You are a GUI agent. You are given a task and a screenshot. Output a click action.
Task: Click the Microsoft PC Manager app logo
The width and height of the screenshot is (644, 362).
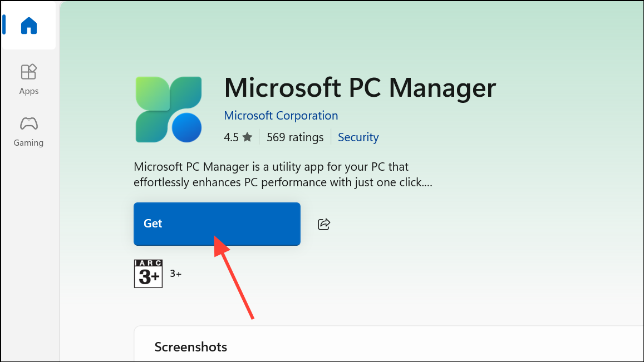coord(169,110)
